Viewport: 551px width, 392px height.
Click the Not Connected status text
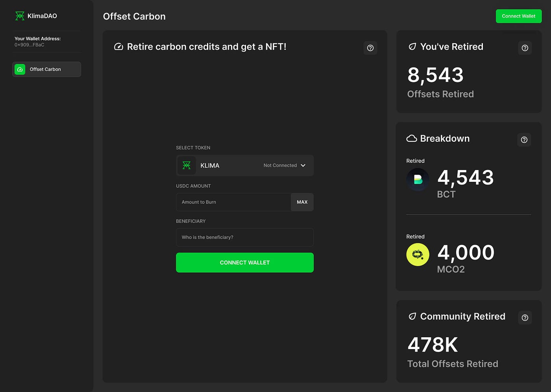click(x=280, y=165)
